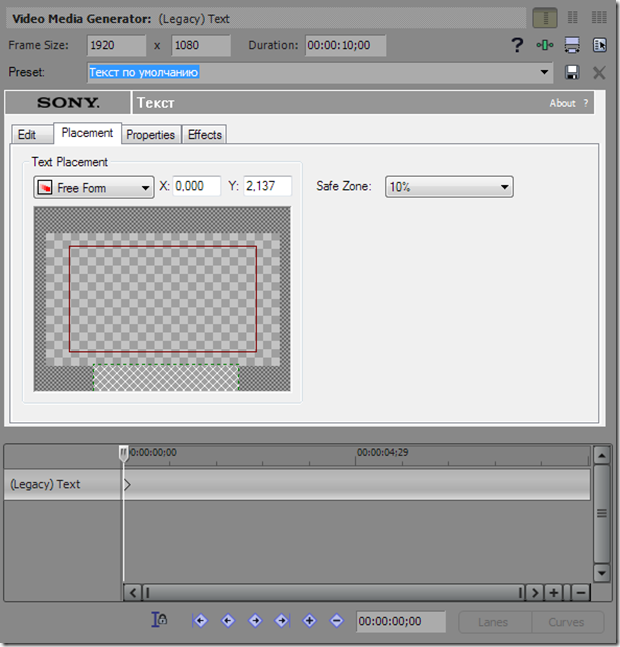Click the 00:00:04;29 ruler mark

click(x=382, y=453)
